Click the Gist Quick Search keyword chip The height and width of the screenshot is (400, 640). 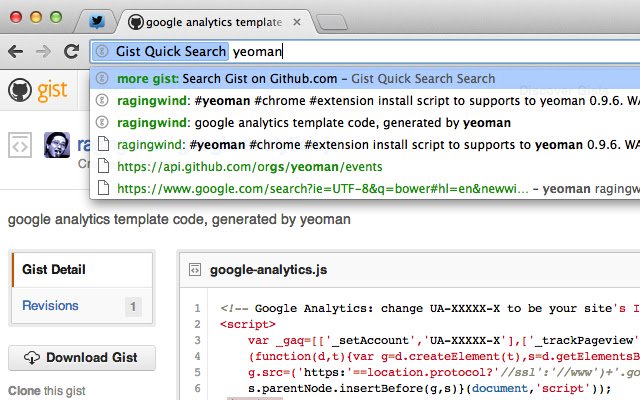(x=160, y=51)
